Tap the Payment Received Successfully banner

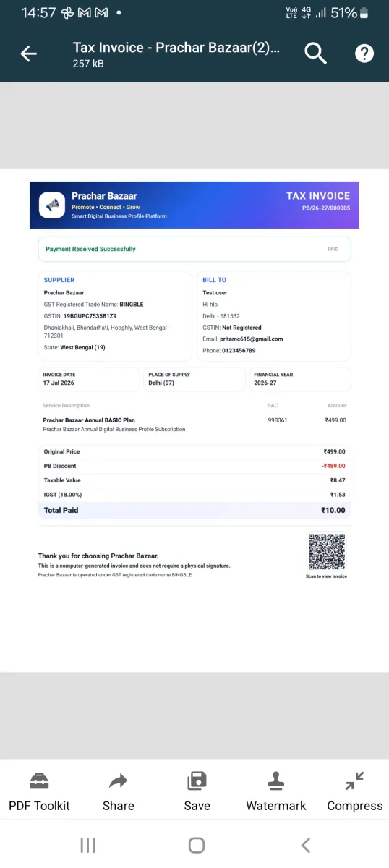(x=194, y=249)
